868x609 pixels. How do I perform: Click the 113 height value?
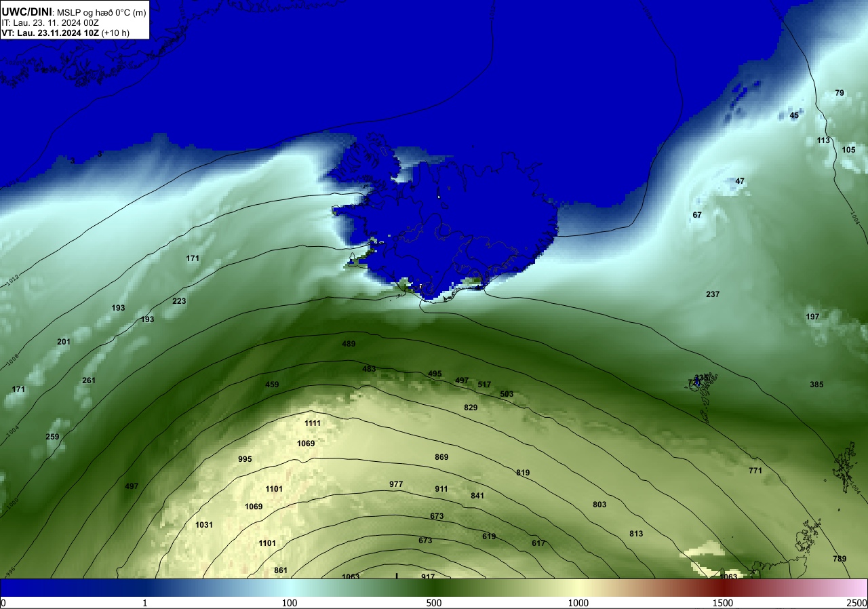click(x=823, y=140)
